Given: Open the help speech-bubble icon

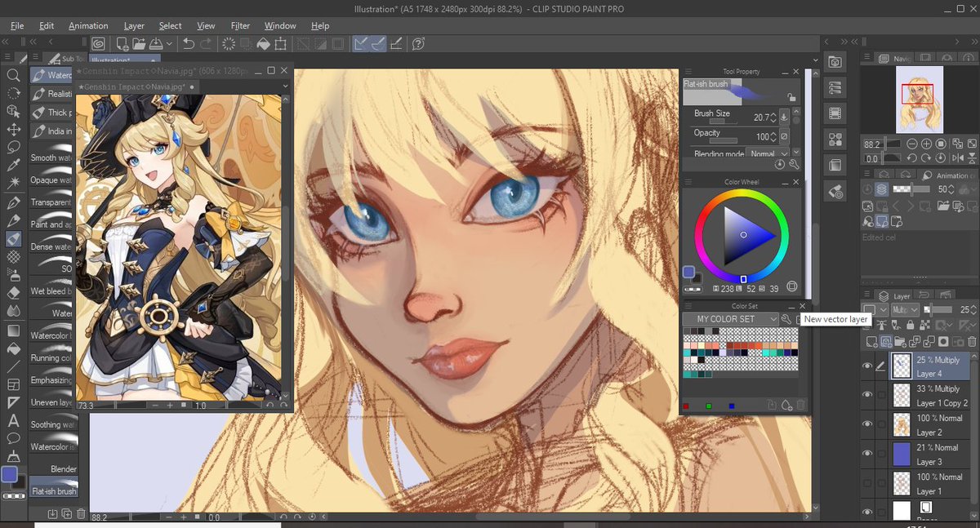Looking at the screenshot, I should coord(419,44).
